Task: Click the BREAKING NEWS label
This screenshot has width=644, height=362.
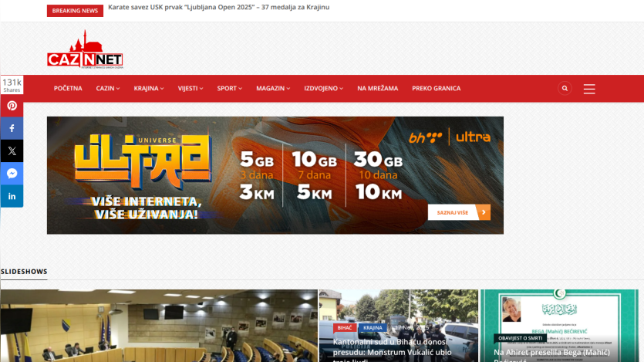Action: coord(75,11)
